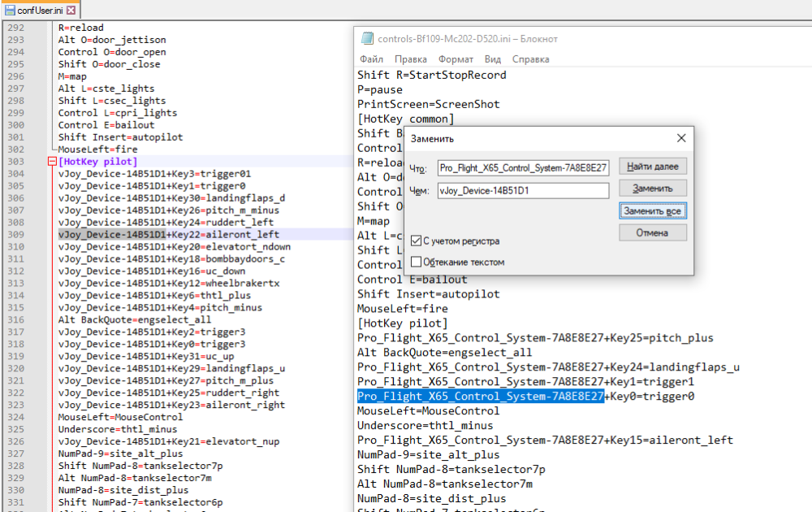
Task: Click the Key24=ruddert_left line
Action: click(166, 223)
